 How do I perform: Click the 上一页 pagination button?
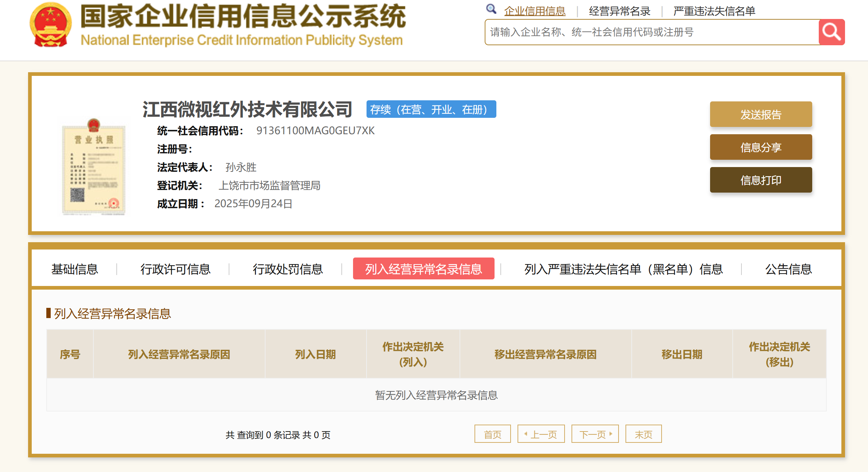(541, 434)
